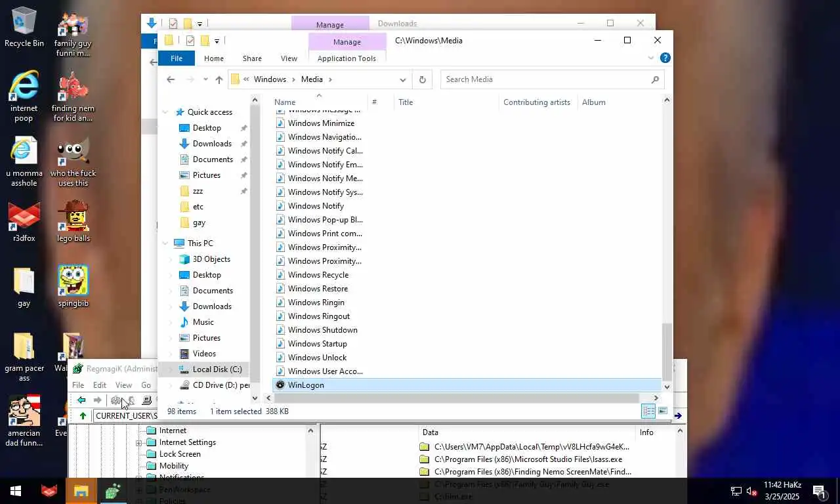Click RegmagiK forward arrow toolbar icon
Image resolution: width=840 pixels, height=504 pixels.
point(97,400)
